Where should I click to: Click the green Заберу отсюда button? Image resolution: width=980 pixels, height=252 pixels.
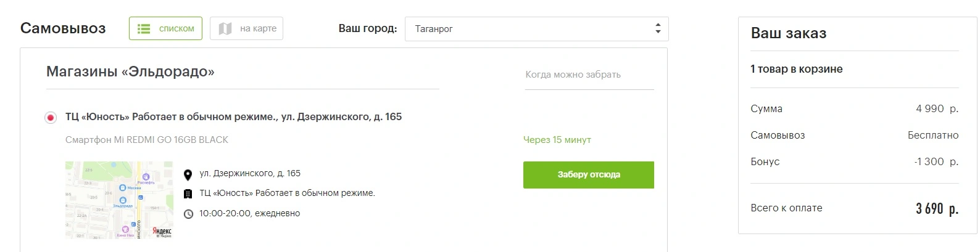click(589, 175)
